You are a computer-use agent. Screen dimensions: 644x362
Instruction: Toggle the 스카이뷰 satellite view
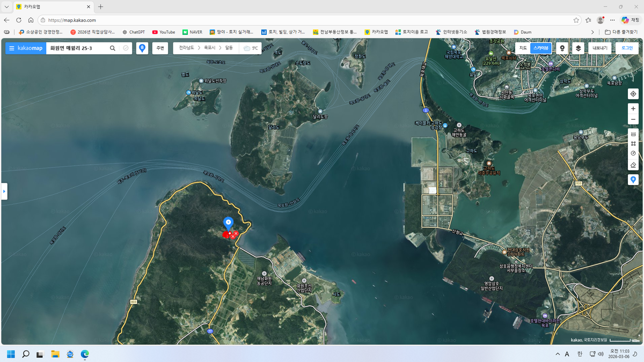pos(540,48)
